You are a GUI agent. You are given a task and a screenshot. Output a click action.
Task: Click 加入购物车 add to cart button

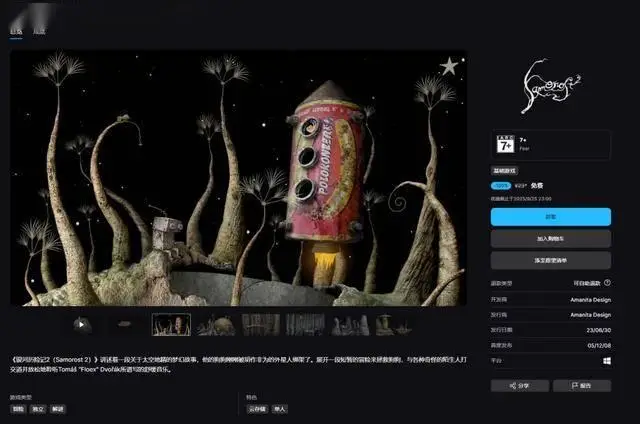pos(551,239)
